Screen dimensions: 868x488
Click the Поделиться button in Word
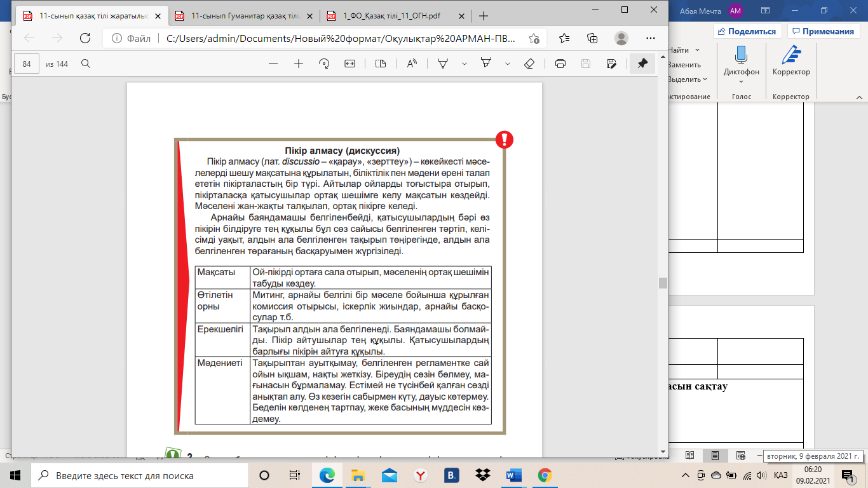pyautogui.click(x=747, y=31)
